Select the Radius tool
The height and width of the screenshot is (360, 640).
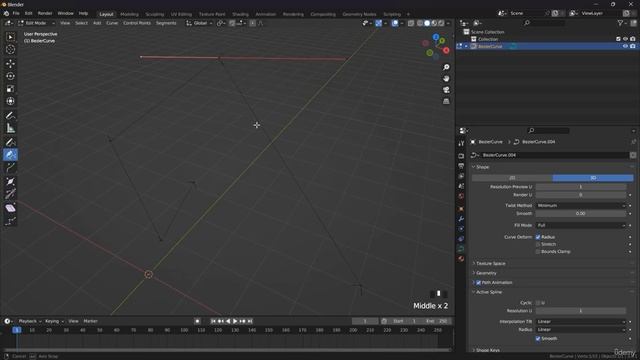click(11, 181)
